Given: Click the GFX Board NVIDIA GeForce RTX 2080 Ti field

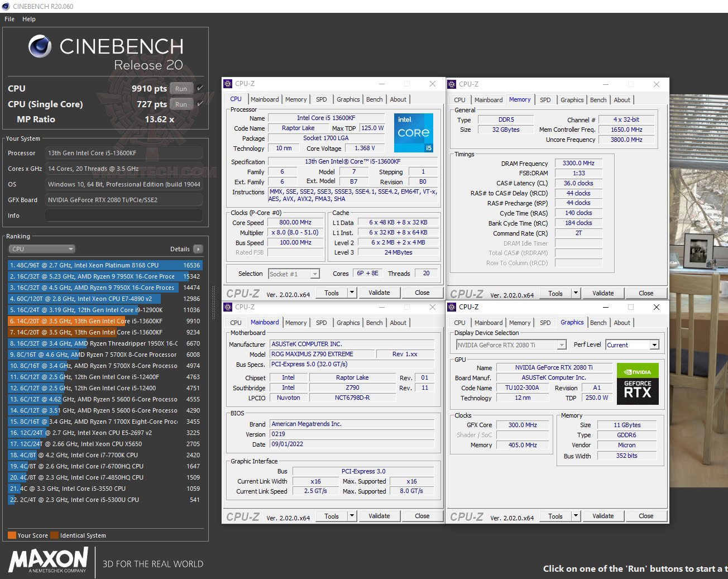Looking at the screenshot, I should coord(124,200).
